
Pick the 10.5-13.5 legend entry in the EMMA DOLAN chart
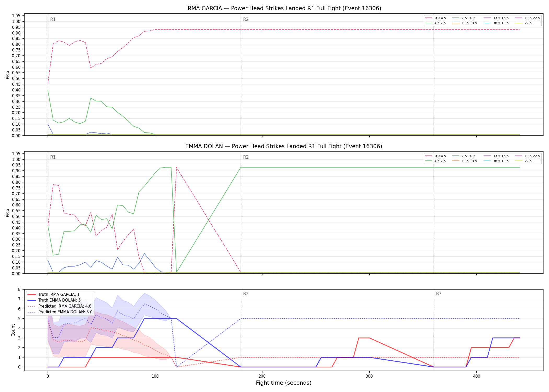point(465,161)
